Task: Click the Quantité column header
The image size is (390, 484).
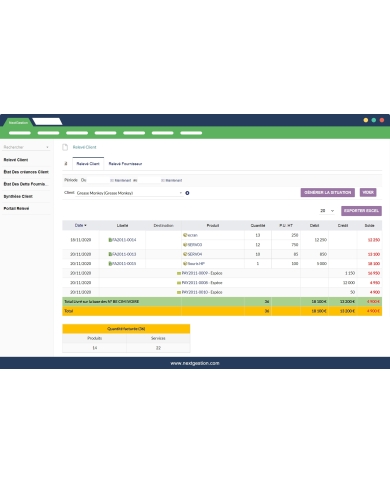Action: coord(258,225)
